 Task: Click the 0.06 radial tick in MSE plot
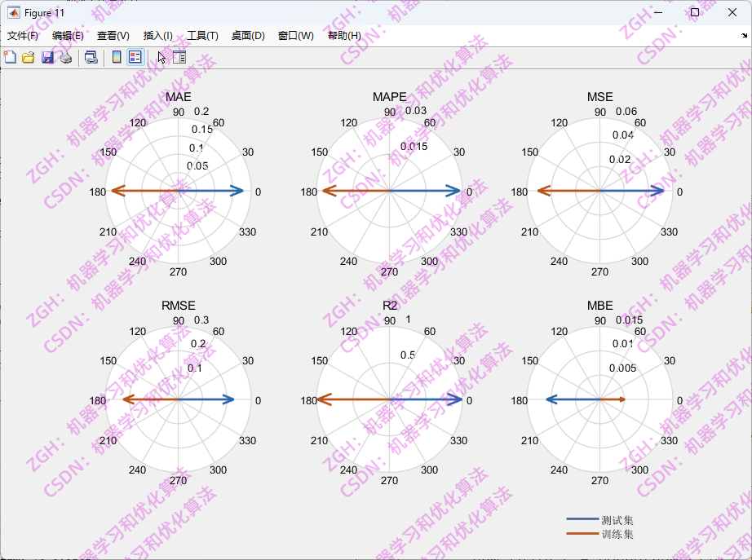click(626, 111)
